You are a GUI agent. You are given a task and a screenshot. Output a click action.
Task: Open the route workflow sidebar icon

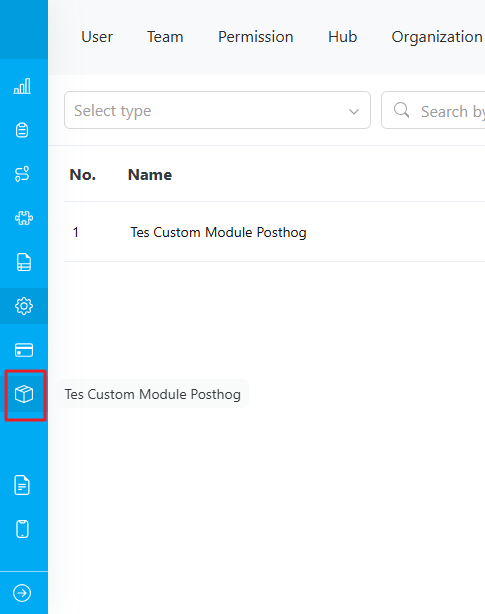coord(22,174)
